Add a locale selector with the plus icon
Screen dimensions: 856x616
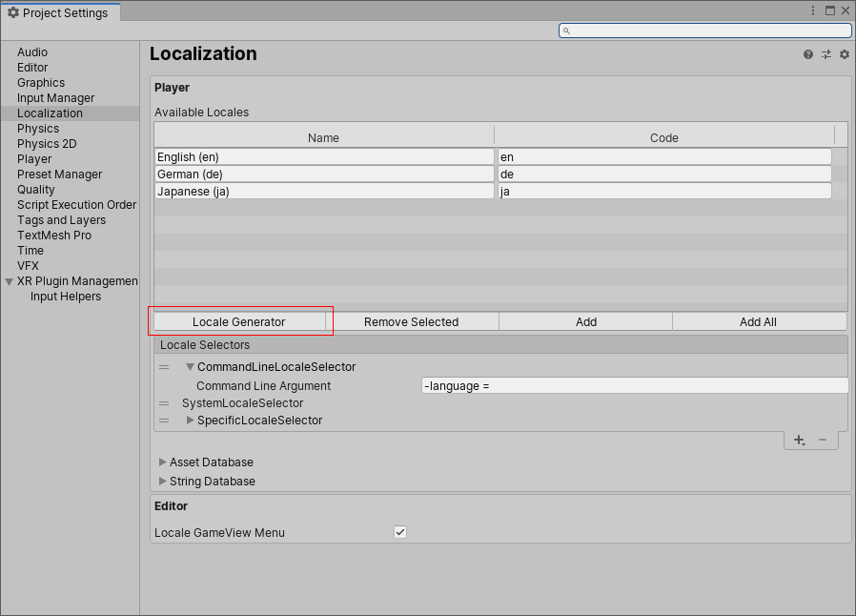pyautogui.click(x=799, y=440)
